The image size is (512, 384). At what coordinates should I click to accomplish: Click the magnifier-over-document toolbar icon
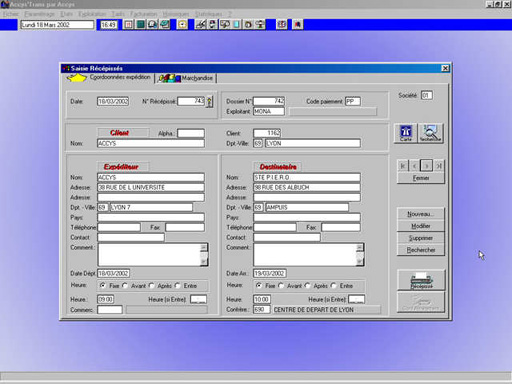(153, 24)
